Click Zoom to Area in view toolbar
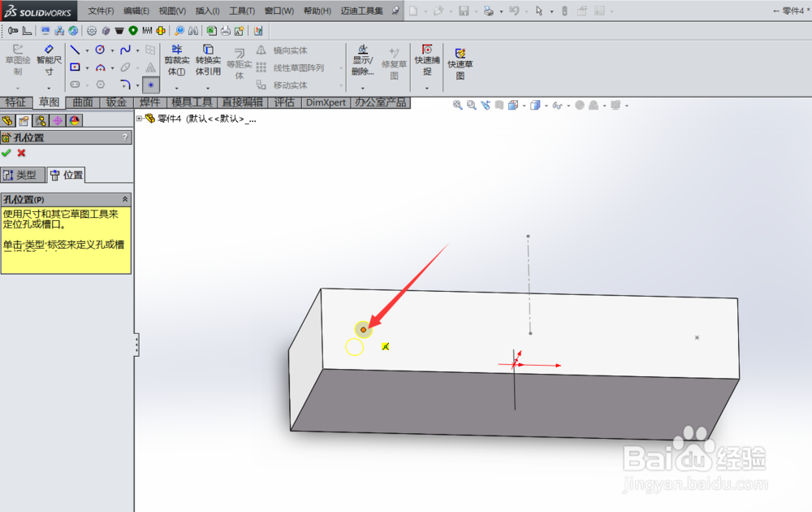The image size is (812, 512). point(471,105)
